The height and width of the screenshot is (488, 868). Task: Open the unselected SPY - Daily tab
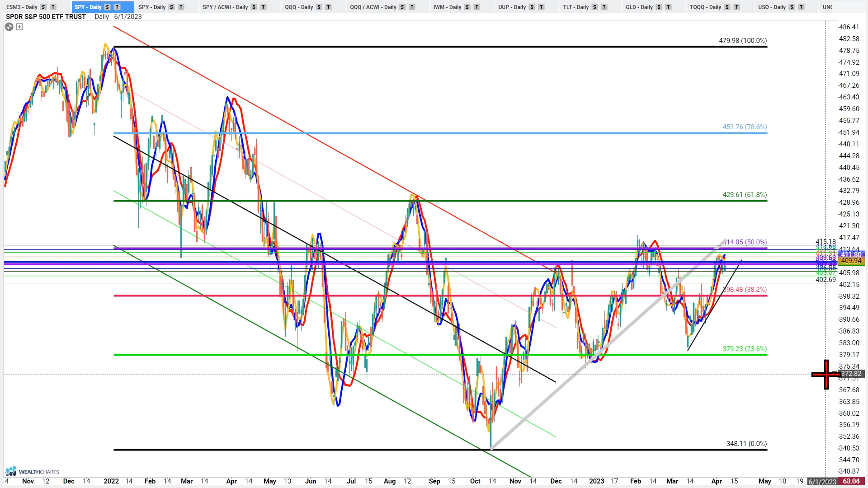[x=152, y=7]
